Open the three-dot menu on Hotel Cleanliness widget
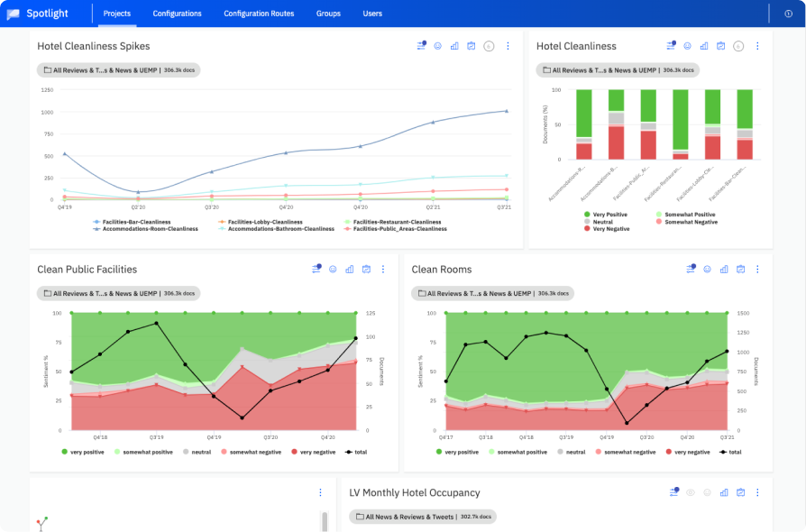 click(x=757, y=45)
